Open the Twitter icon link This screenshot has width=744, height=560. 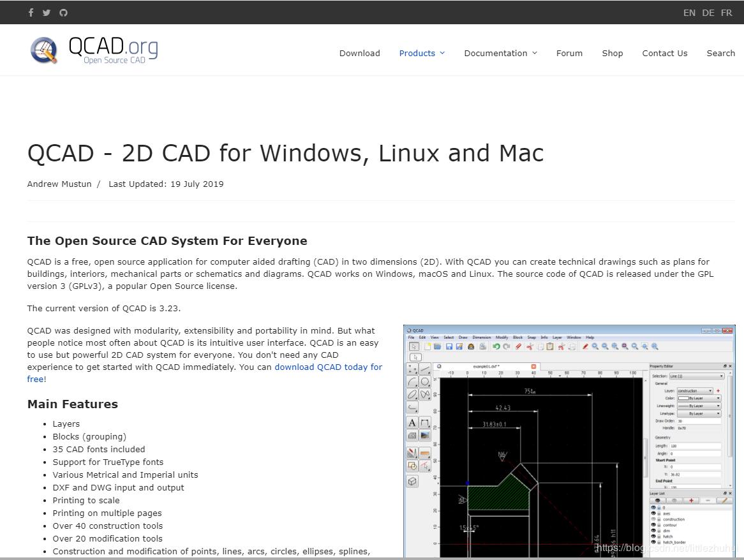(47, 12)
